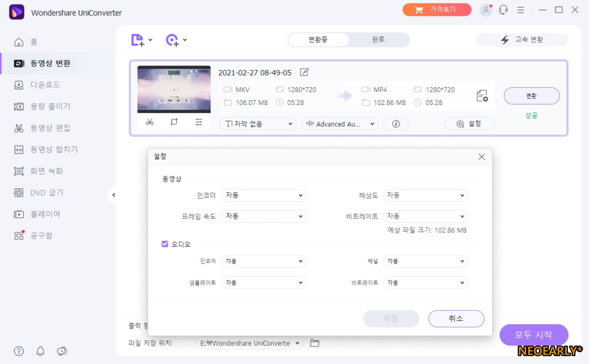The image size is (589, 364).
Task: Click the media info icon
Action: [396, 124]
